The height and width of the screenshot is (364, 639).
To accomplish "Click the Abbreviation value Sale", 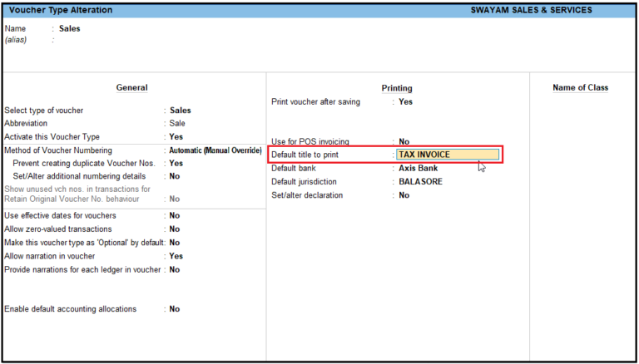I will coord(177,123).
